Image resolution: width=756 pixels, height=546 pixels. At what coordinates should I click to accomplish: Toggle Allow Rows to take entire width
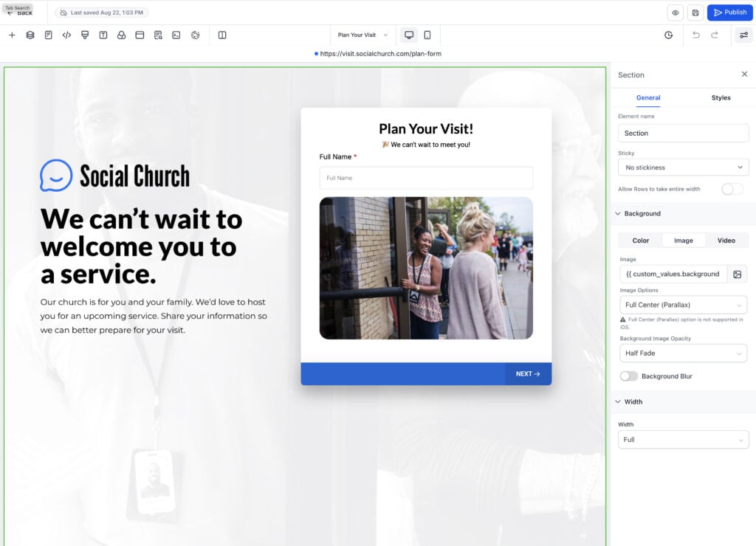(732, 189)
